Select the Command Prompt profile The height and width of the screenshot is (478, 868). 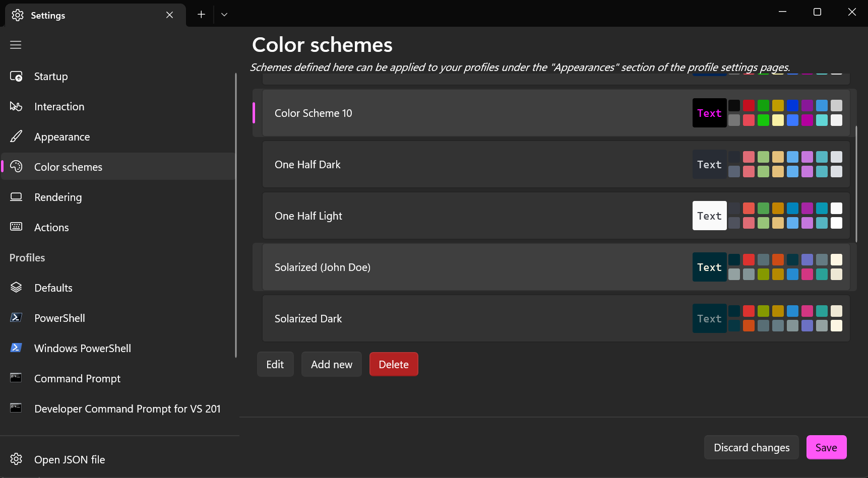pyautogui.click(x=118, y=379)
